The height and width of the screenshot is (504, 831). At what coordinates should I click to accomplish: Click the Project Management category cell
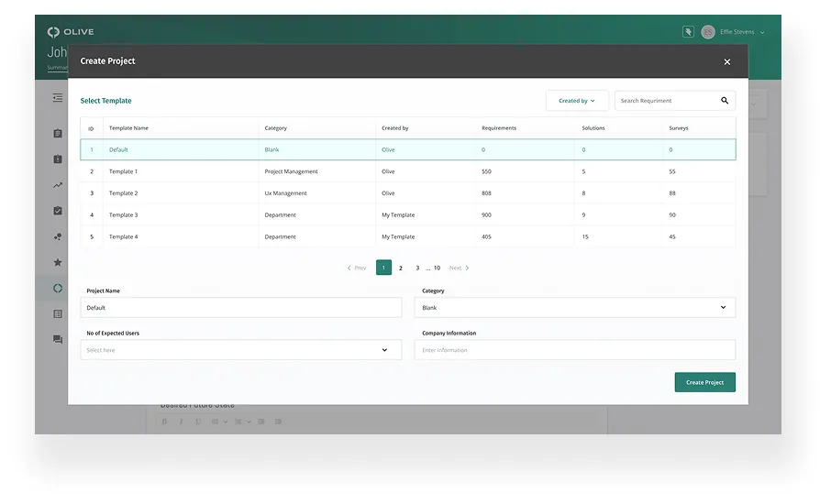[x=291, y=171]
